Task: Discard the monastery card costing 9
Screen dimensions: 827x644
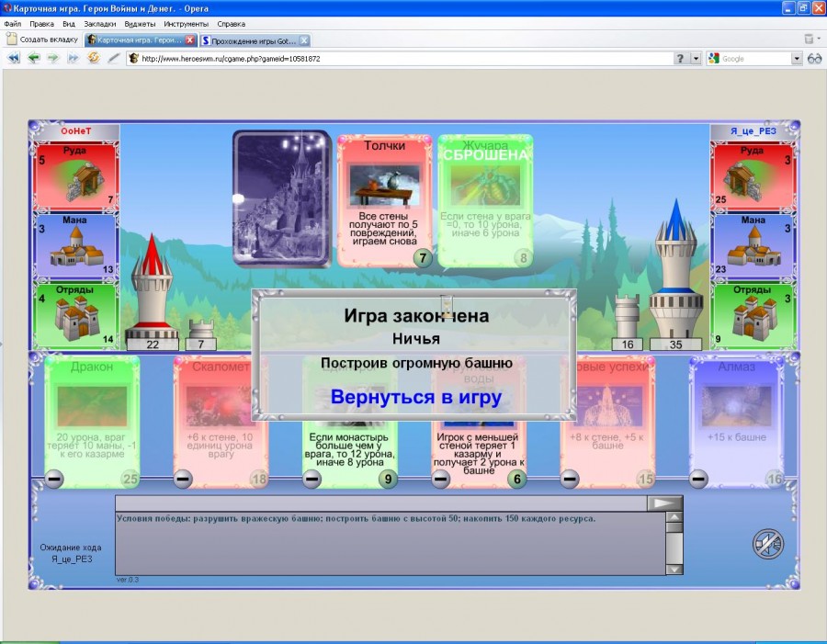Action: (x=312, y=479)
